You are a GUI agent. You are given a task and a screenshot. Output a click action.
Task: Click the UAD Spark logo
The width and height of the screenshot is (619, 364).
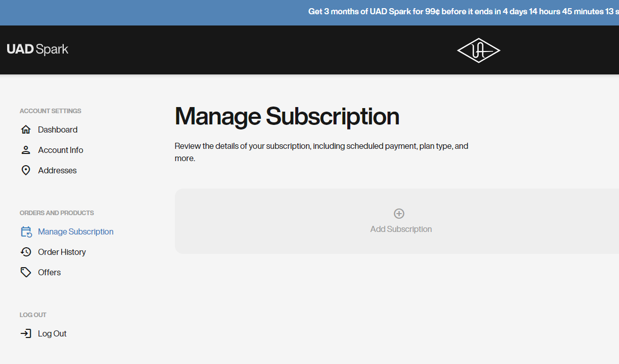pyautogui.click(x=38, y=49)
